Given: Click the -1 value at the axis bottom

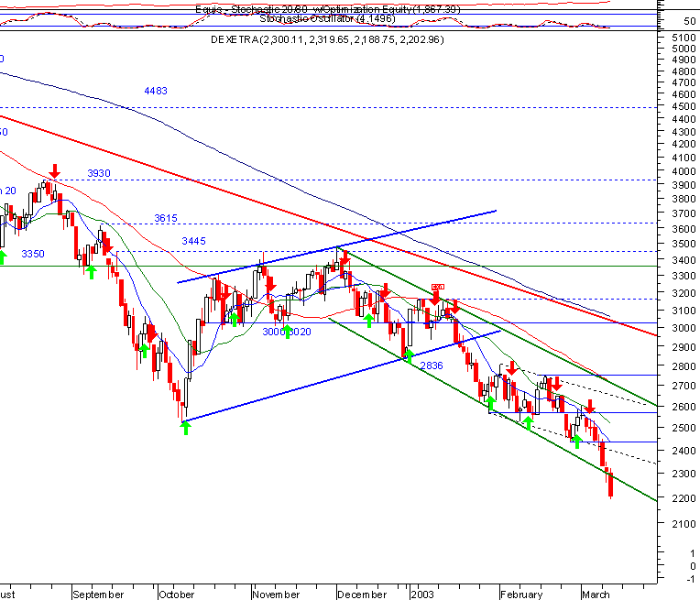Looking at the screenshot, I should pos(691,580).
